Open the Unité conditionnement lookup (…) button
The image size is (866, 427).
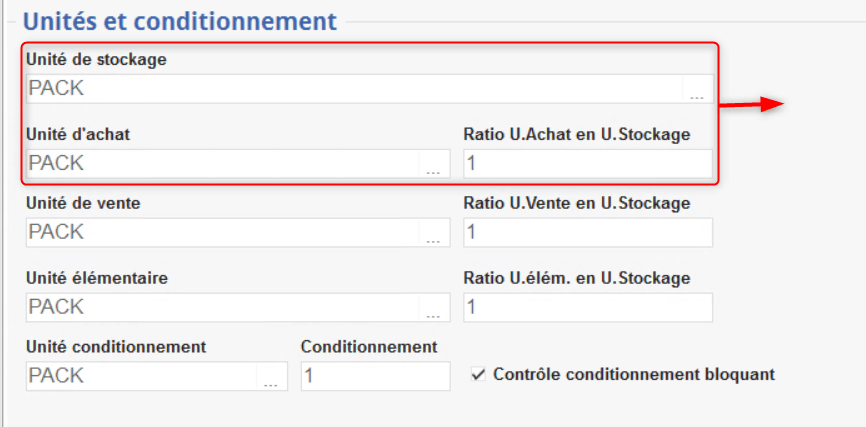tap(271, 379)
